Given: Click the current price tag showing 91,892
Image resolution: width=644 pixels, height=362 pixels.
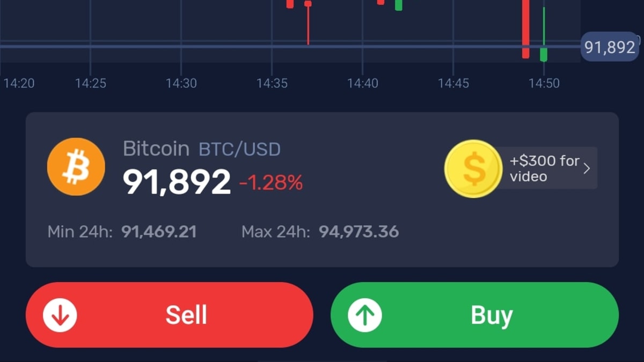Looking at the screenshot, I should coord(609,47).
